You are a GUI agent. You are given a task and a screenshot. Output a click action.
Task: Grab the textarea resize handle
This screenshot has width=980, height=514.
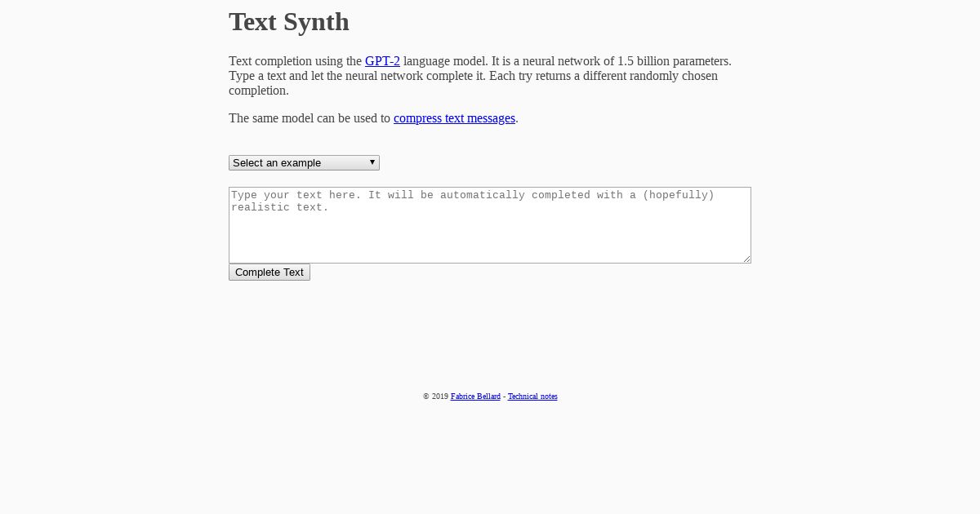(746, 259)
